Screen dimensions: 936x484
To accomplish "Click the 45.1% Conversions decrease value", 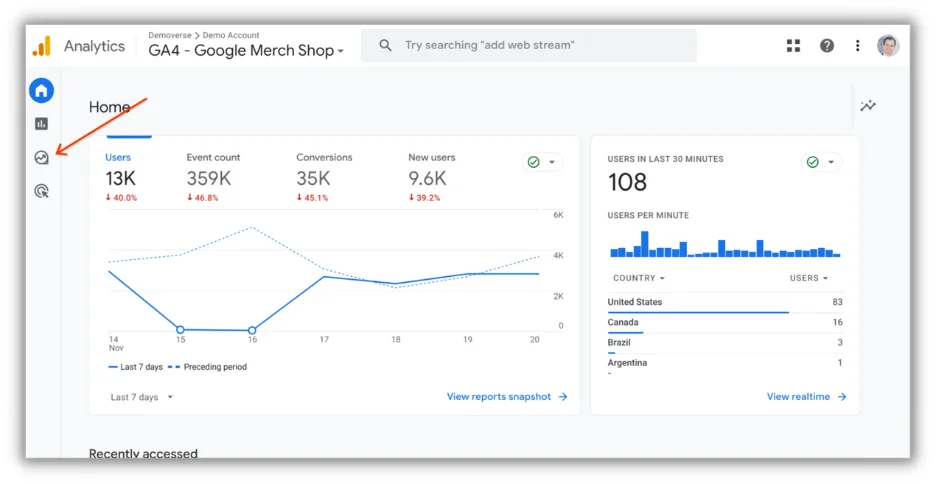I will 312,198.
